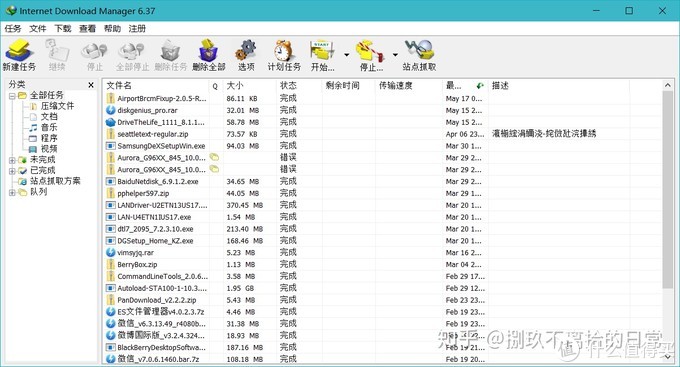Click the 停止 queue stop icon
This screenshot has width=680, height=367.
(371, 55)
